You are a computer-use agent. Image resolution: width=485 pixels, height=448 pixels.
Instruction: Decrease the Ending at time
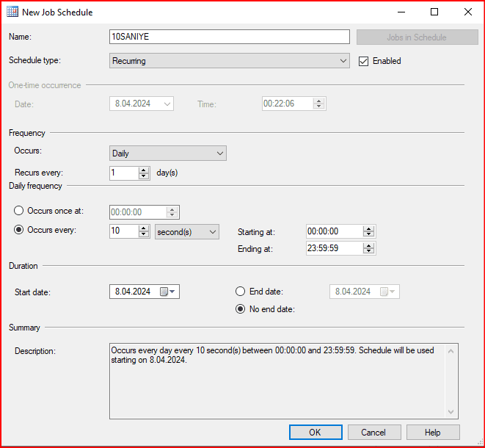click(x=369, y=252)
